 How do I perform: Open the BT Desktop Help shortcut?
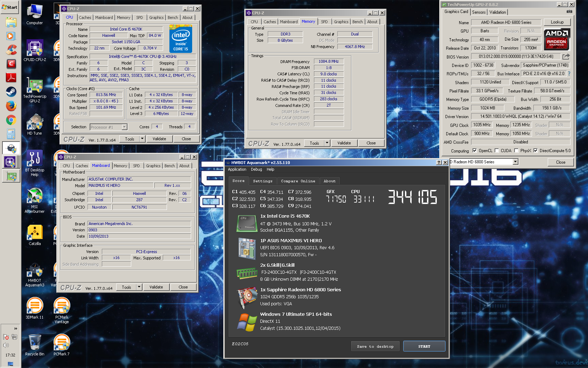tap(35, 164)
